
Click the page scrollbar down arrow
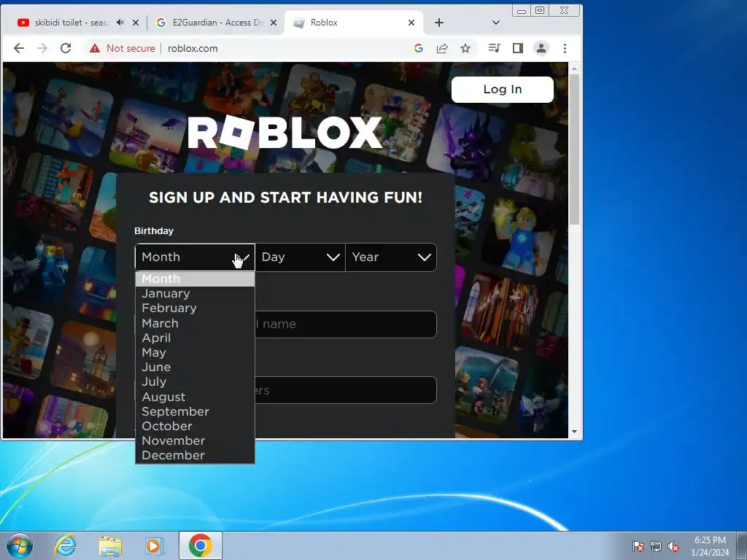574,432
